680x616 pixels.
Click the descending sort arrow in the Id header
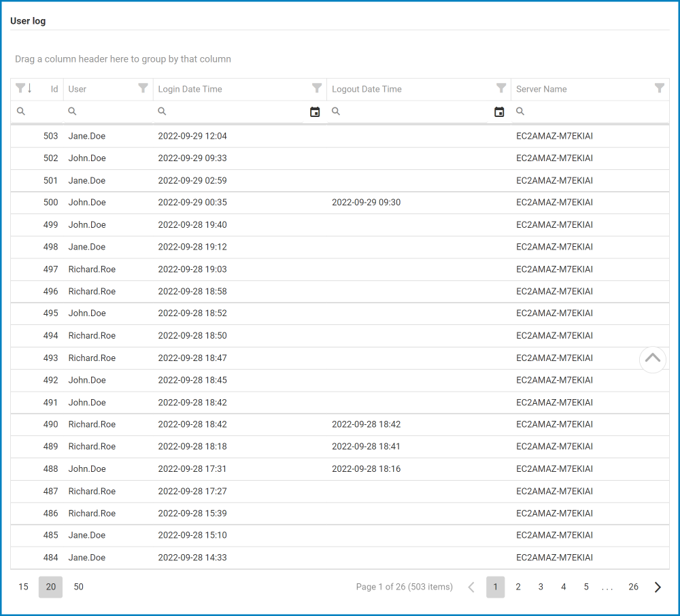coord(30,88)
